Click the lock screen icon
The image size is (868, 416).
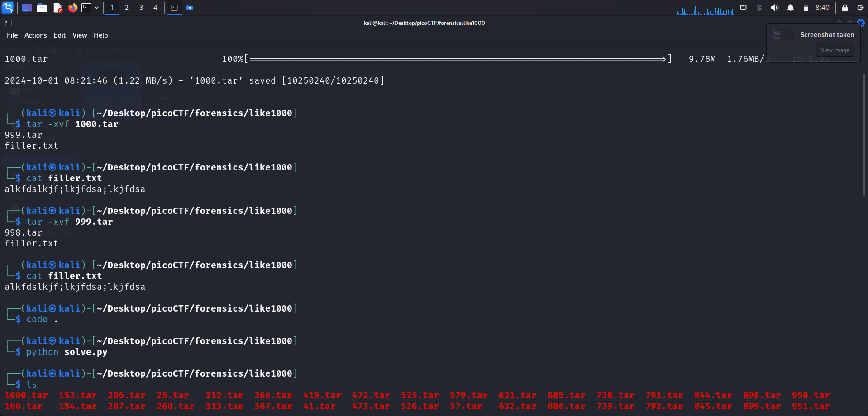pyautogui.click(x=844, y=8)
